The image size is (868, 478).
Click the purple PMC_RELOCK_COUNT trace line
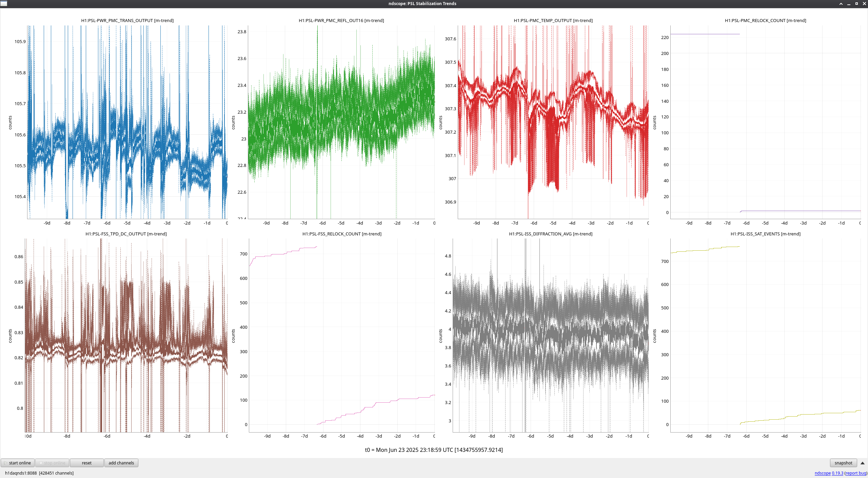705,34
